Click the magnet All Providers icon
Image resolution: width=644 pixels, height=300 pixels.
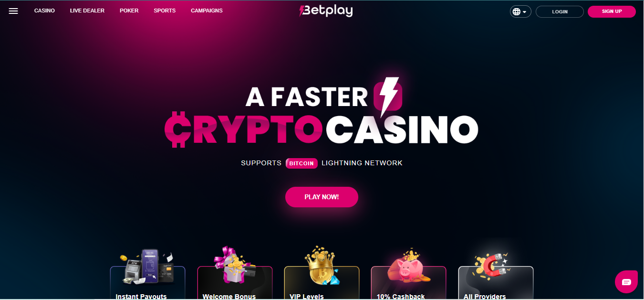491,266
